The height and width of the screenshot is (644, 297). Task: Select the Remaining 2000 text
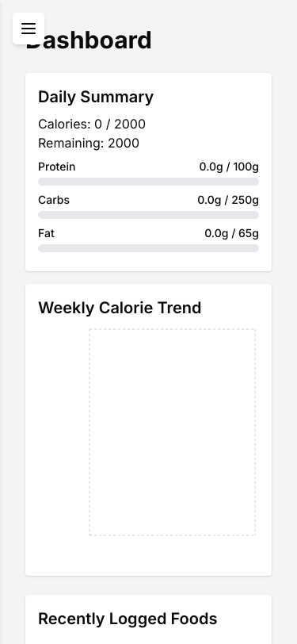[x=89, y=144]
